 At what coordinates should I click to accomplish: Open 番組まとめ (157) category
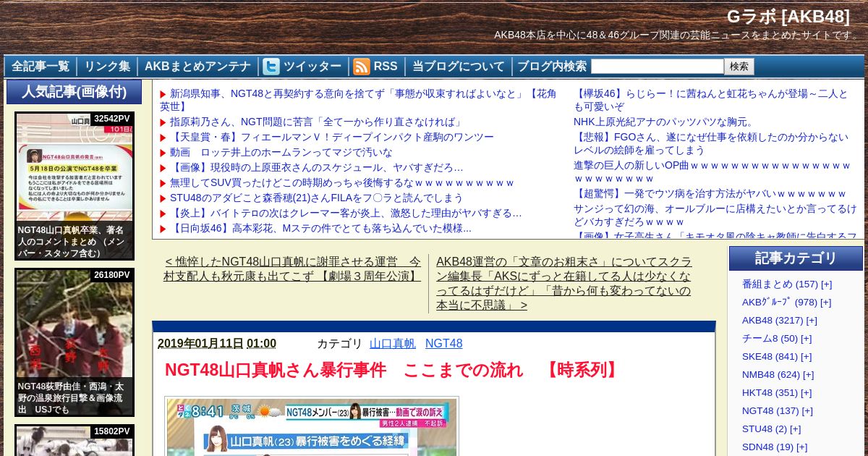coord(780,284)
